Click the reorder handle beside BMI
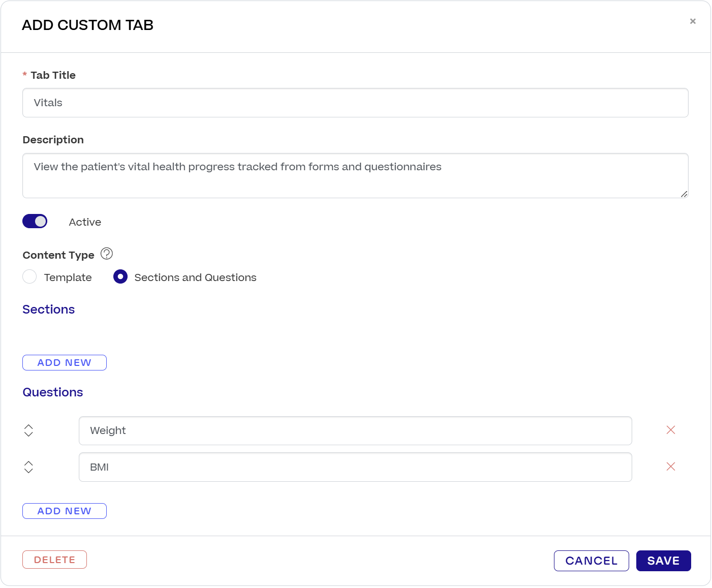 point(29,467)
